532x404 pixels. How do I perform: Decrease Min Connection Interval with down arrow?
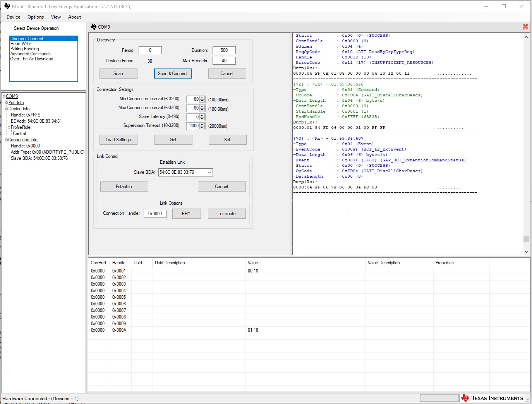click(202, 101)
